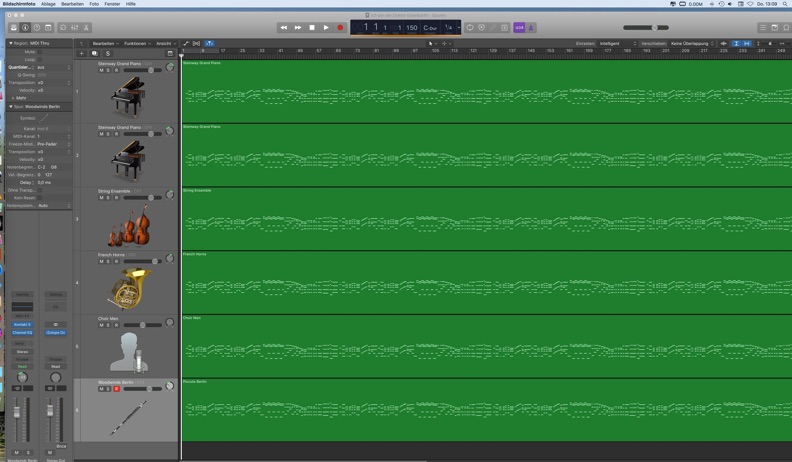Open the Library panel icon
Viewport: 792px width, 462px height.
click(14, 28)
